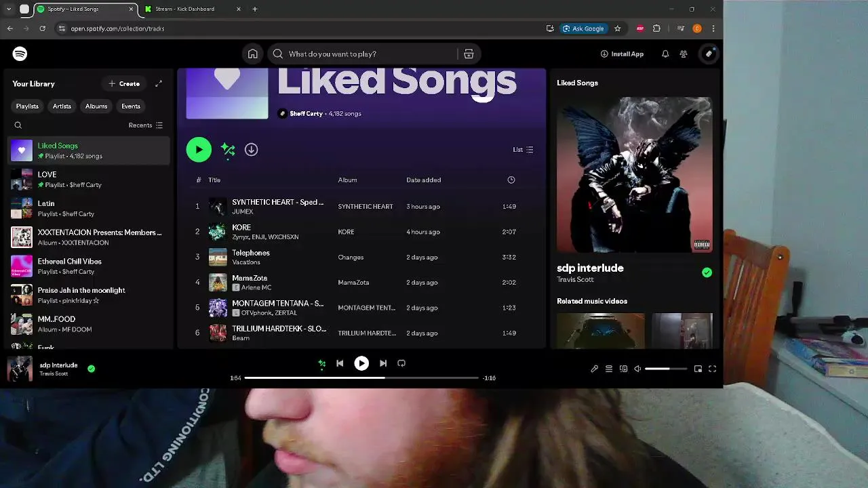This screenshot has height=488, width=868.
Task: Skip to previous track
Action: pyautogui.click(x=340, y=364)
